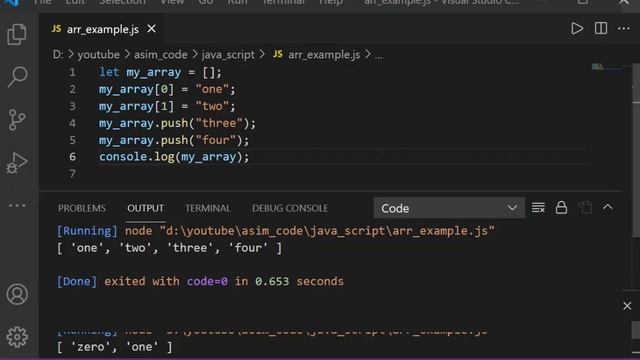Click the string "three" in the push call

[x=219, y=123]
